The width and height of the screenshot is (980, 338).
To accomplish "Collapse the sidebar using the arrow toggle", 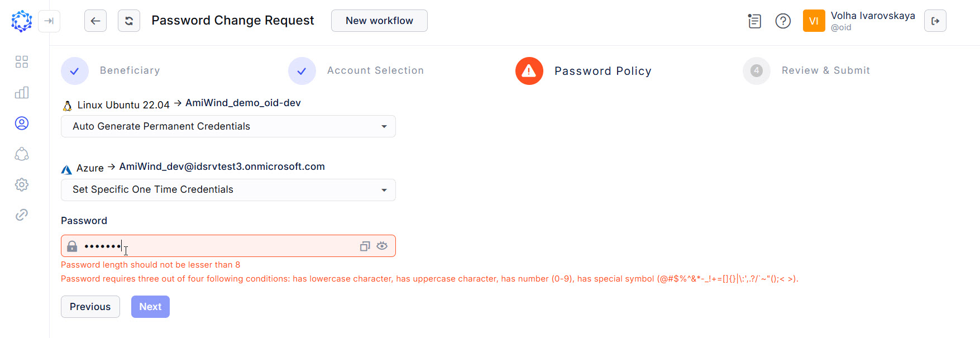I will click(49, 21).
